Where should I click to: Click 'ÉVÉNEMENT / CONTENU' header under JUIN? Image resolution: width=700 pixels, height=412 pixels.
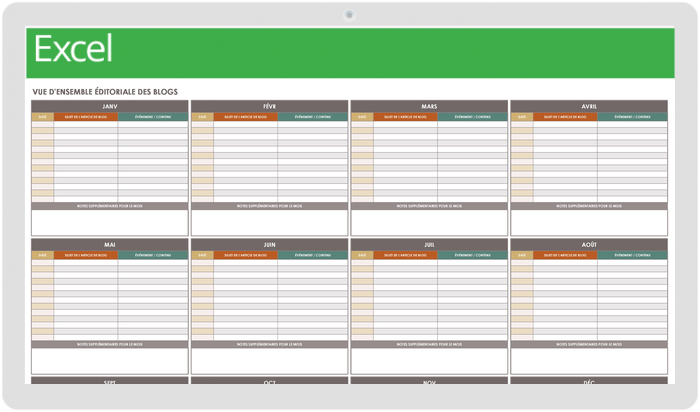point(313,255)
